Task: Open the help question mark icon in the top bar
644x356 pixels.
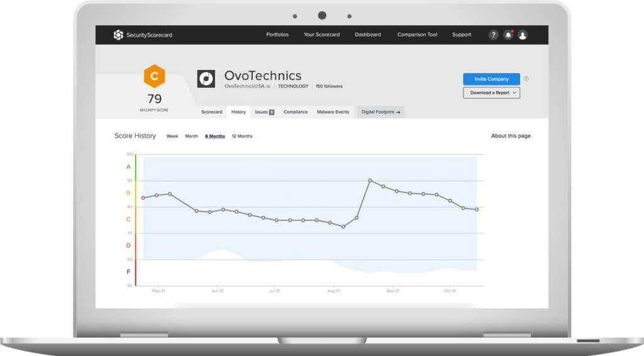Action: 493,35
